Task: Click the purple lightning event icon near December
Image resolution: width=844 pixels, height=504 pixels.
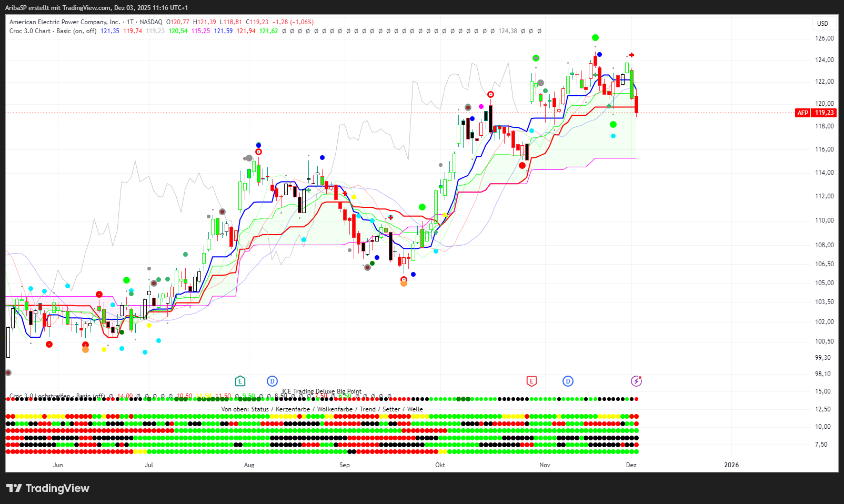Action: click(x=636, y=381)
